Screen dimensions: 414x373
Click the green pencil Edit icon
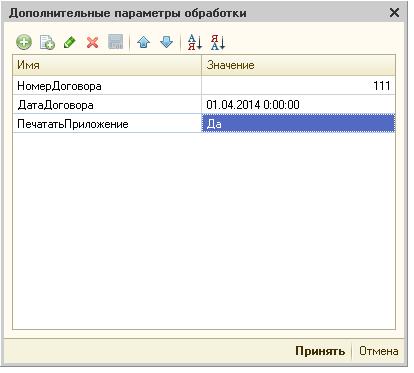[x=70, y=42]
